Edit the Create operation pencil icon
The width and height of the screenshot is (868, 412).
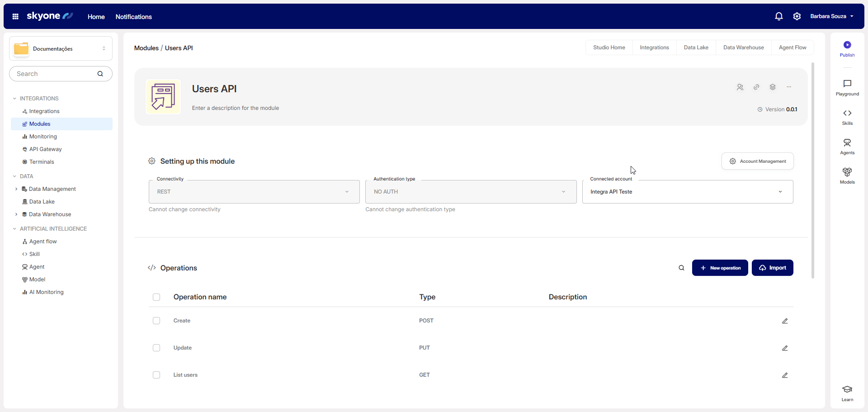coord(785,321)
